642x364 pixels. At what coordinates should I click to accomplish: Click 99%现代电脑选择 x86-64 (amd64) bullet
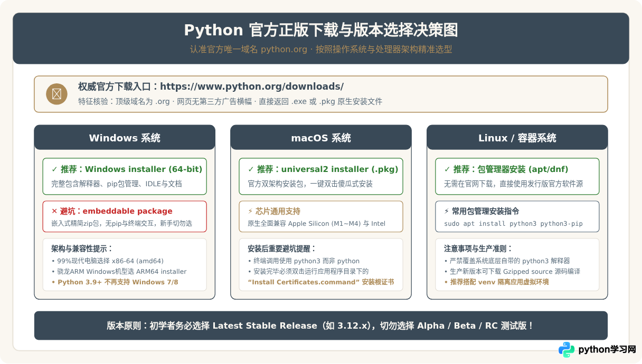tap(107, 261)
